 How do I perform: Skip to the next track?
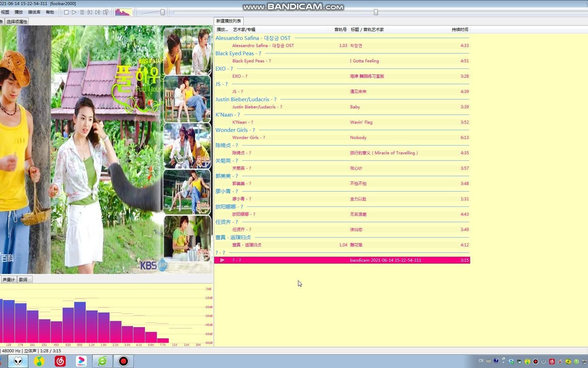[x=98, y=12]
